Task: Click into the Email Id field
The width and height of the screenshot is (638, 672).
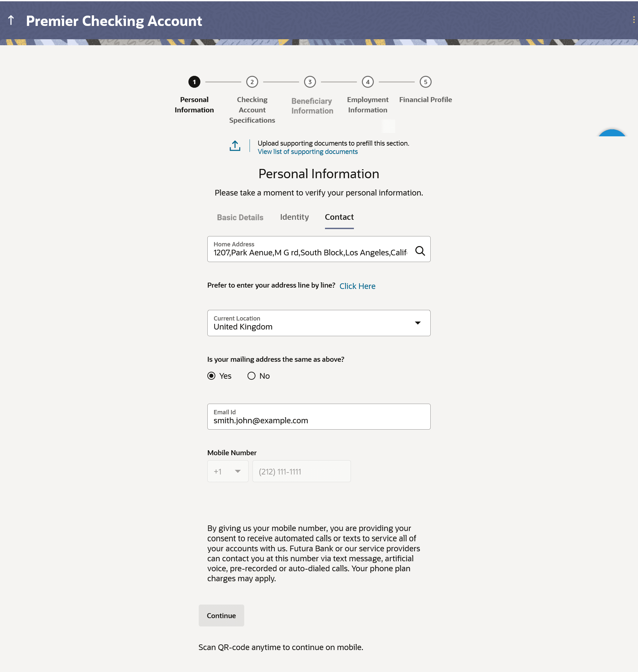Action: pos(319,420)
